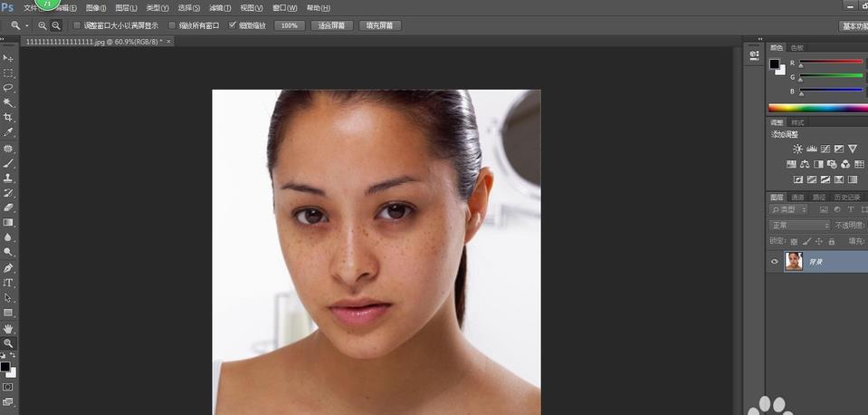The image size is (868, 415).
Task: Hide the 背景 layer using eye icon
Action: tap(774, 262)
